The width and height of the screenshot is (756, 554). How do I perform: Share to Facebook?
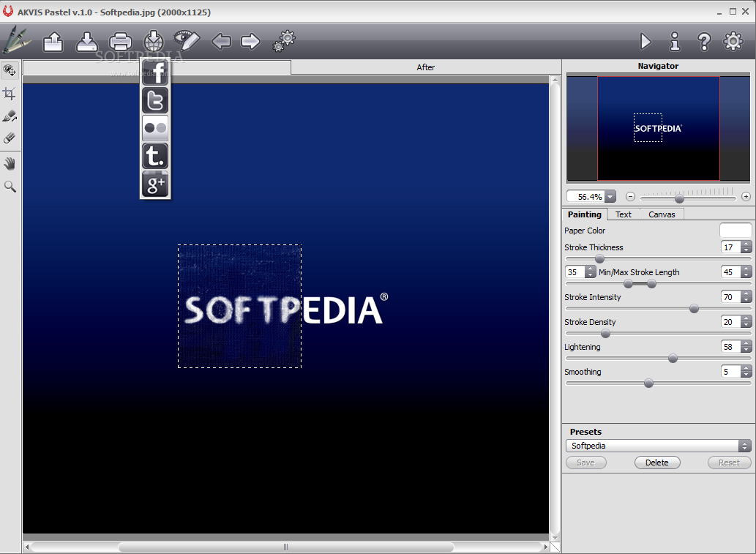click(155, 72)
